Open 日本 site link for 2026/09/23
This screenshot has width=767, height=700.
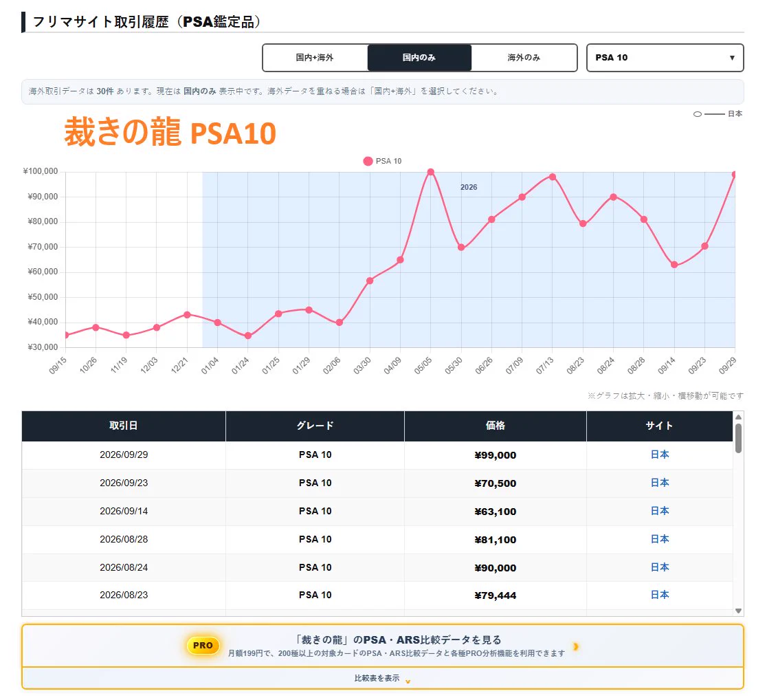[659, 483]
